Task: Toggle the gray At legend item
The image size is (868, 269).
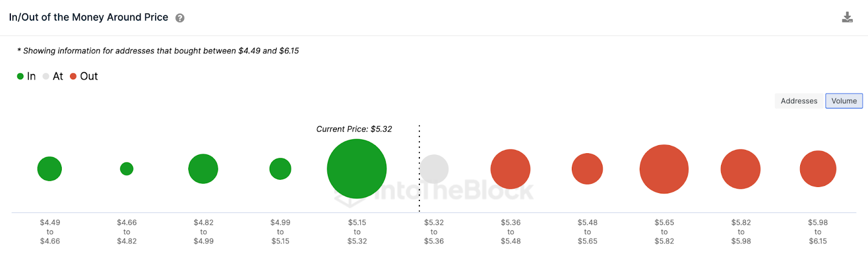Action: pos(53,77)
